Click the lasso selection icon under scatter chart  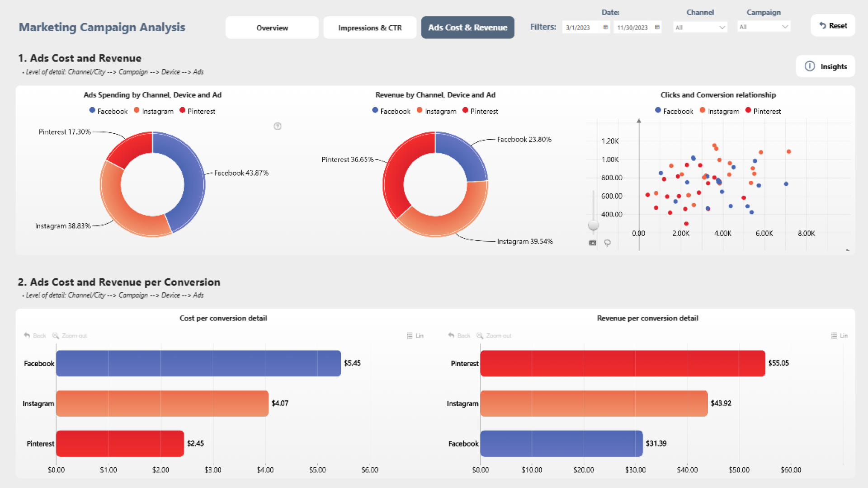[608, 243]
